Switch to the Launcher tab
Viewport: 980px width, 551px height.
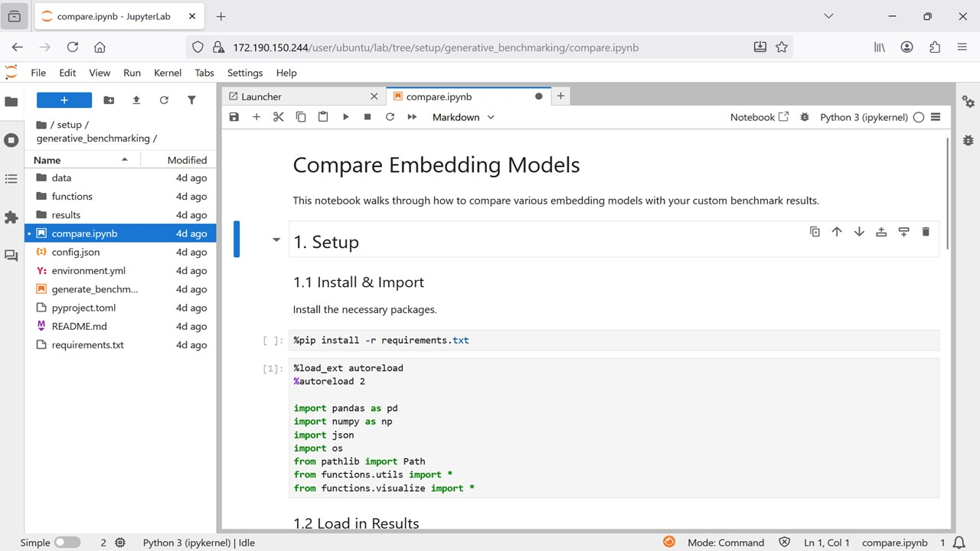(x=261, y=96)
